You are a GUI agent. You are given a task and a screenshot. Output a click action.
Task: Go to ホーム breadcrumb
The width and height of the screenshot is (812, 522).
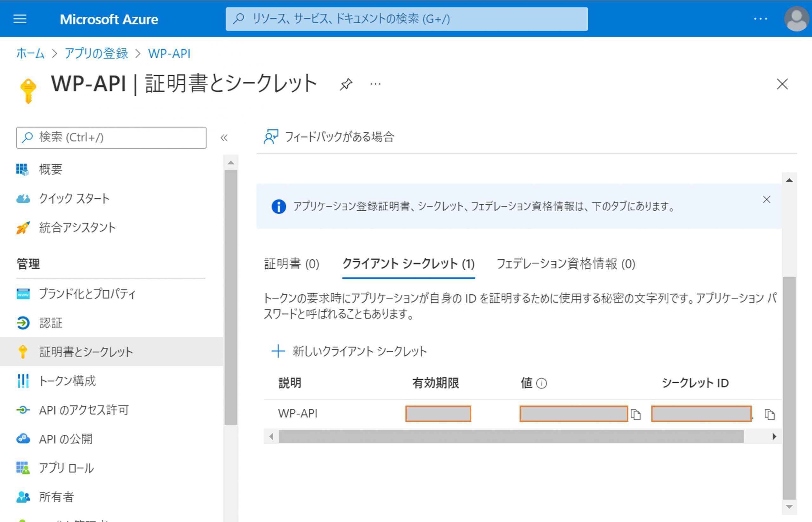30,54
